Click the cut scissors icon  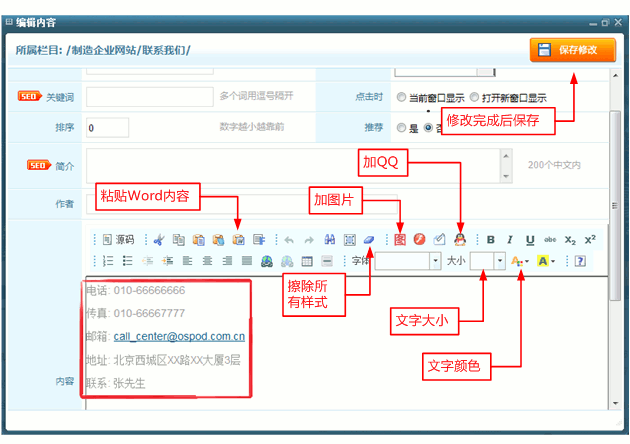tap(159, 240)
